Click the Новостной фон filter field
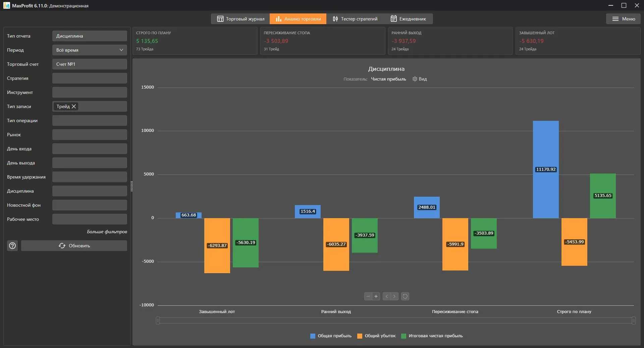This screenshot has width=644, height=348. click(90, 205)
